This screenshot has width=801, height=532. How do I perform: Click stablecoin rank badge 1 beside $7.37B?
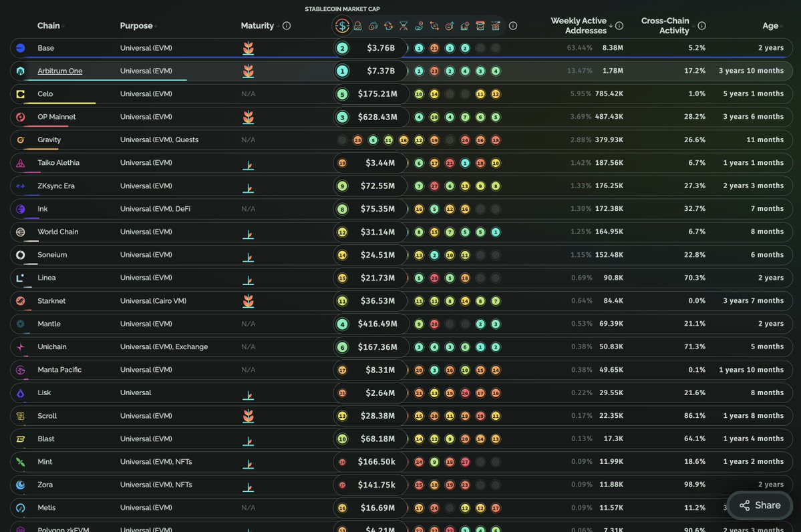point(342,71)
